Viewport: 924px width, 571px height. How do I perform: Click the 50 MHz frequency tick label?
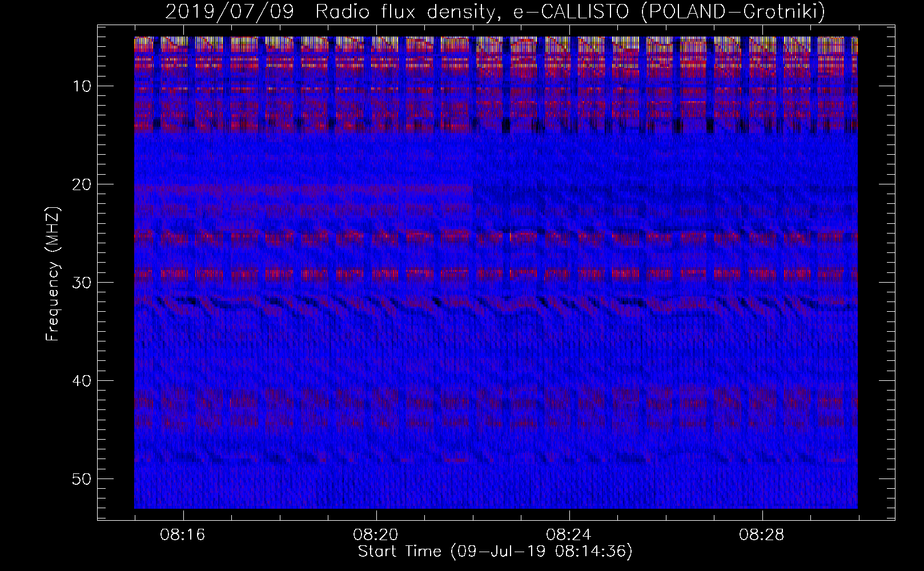pyautogui.click(x=82, y=479)
